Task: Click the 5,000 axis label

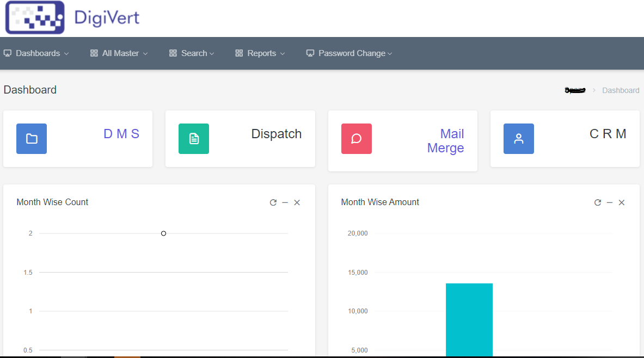Action: point(359,350)
